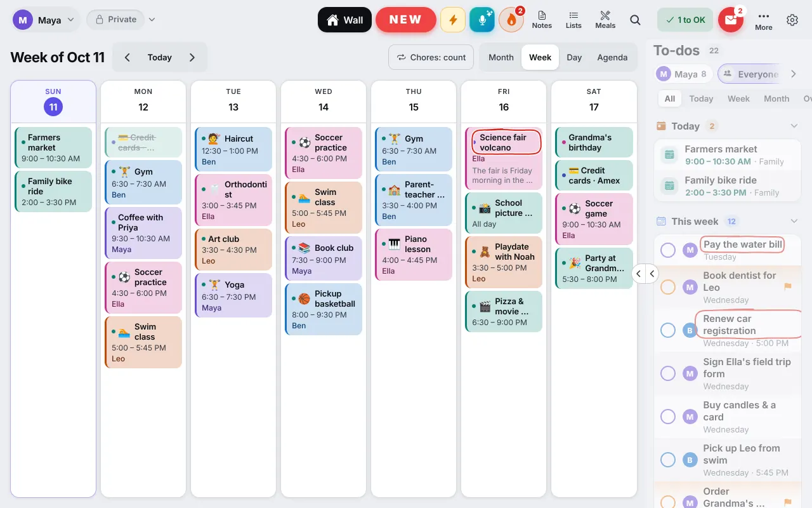812x508 pixels.
Task: Go to the next week
Action: (x=192, y=57)
